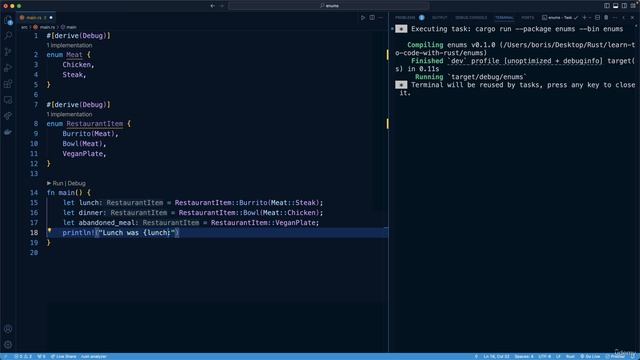Click the Spaces indentation status item
The width and height of the screenshot is (640, 360).
click(524, 356)
